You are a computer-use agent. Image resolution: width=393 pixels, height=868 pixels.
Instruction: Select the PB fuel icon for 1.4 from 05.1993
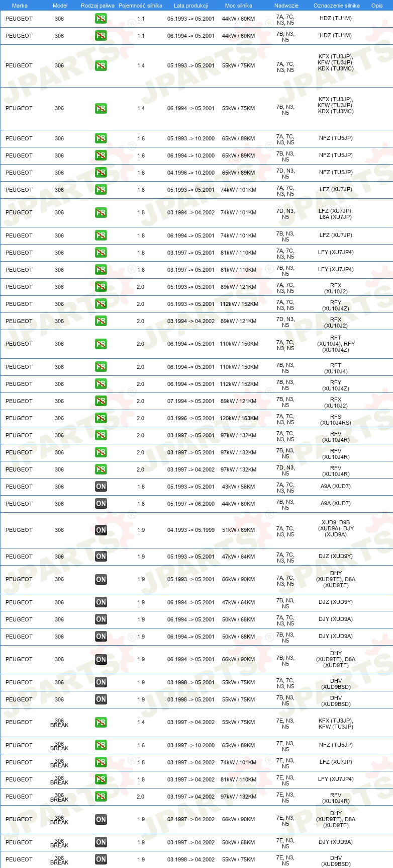101,65
